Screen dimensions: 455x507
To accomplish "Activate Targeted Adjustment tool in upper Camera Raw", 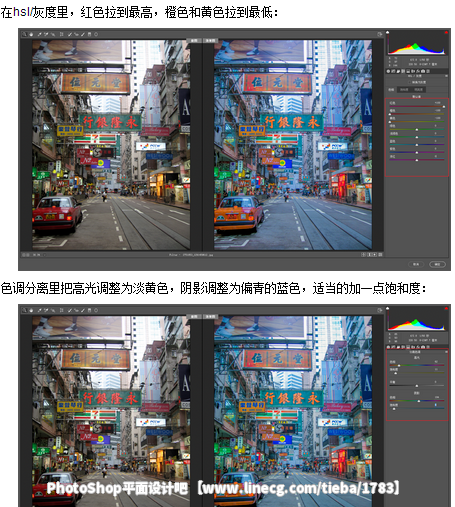I will [53, 34].
